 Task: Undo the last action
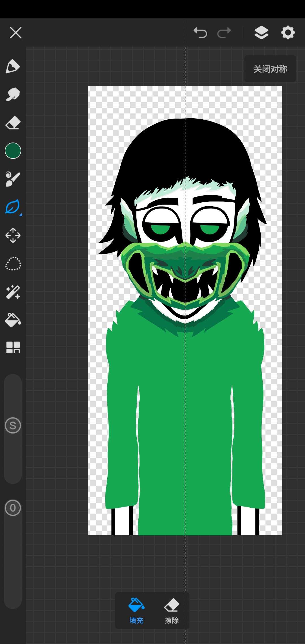200,33
